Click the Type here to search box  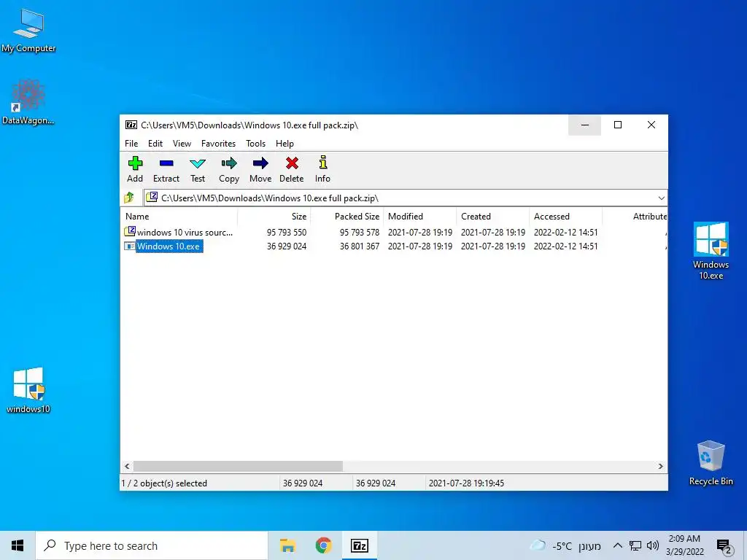tap(152, 545)
